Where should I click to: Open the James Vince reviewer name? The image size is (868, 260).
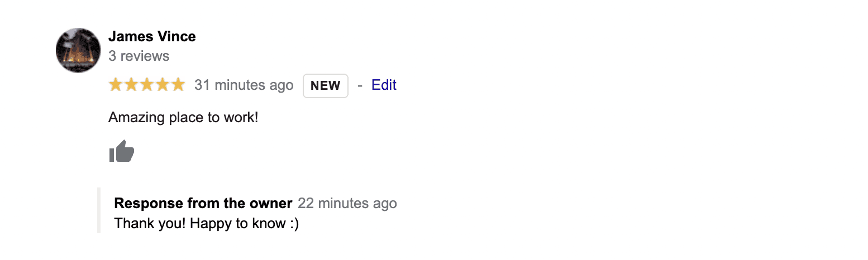point(152,37)
